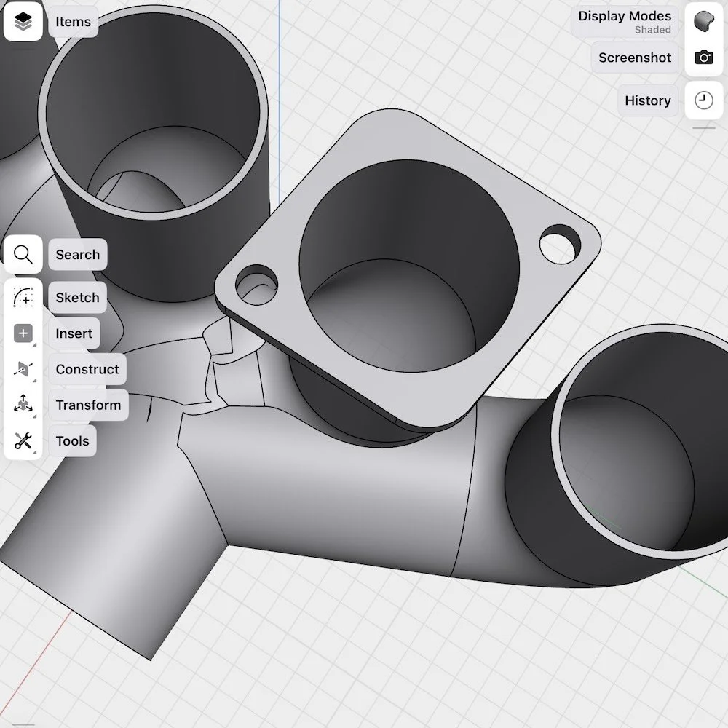
Task: Open the Construct menu label
Action: click(87, 369)
